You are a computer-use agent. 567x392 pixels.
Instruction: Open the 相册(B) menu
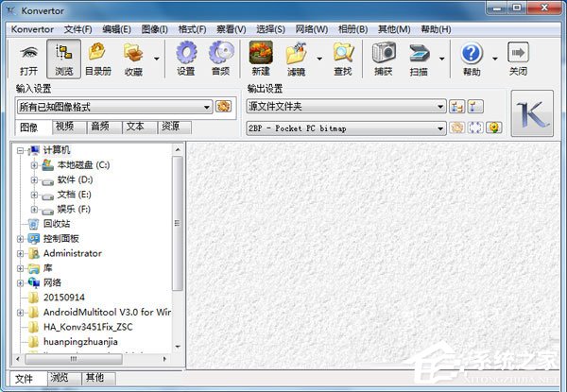click(x=352, y=29)
